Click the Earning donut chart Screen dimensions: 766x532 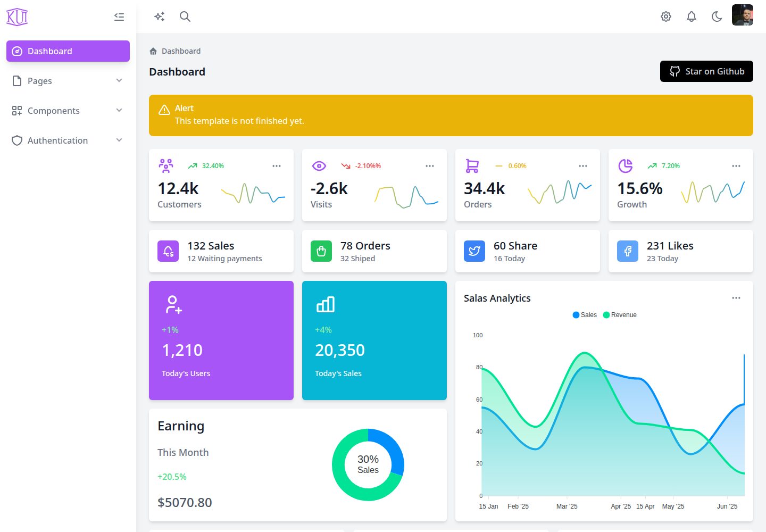click(368, 464)
